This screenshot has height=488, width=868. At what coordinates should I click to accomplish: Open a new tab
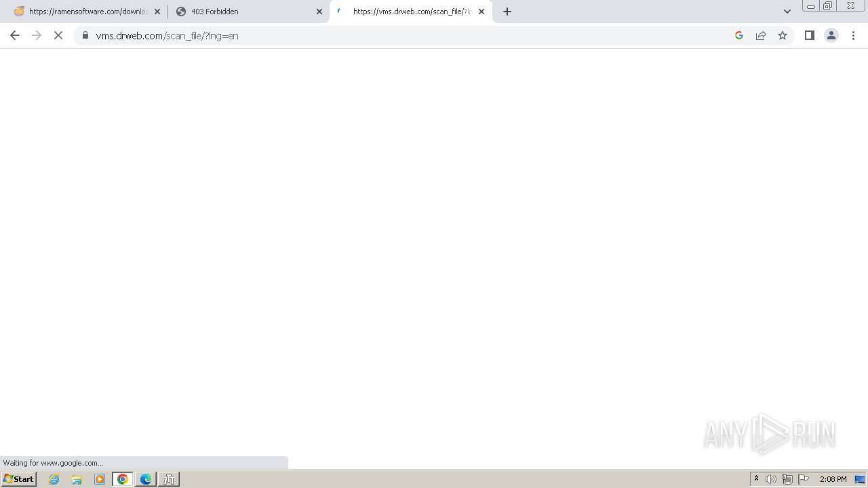coord(507,12)
